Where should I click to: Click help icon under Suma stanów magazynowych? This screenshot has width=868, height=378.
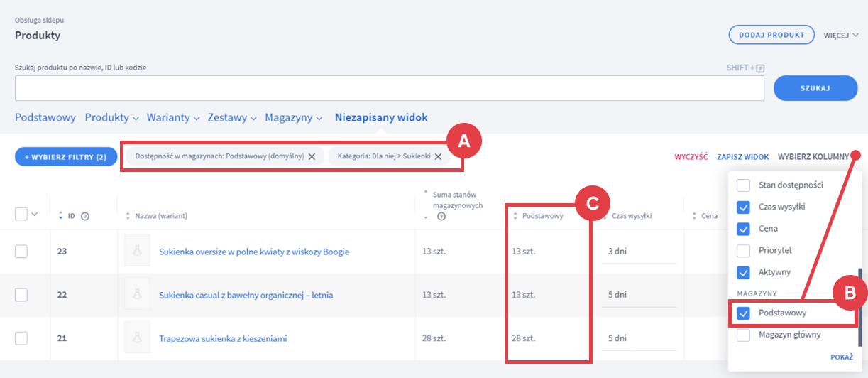tap(441, 217)
